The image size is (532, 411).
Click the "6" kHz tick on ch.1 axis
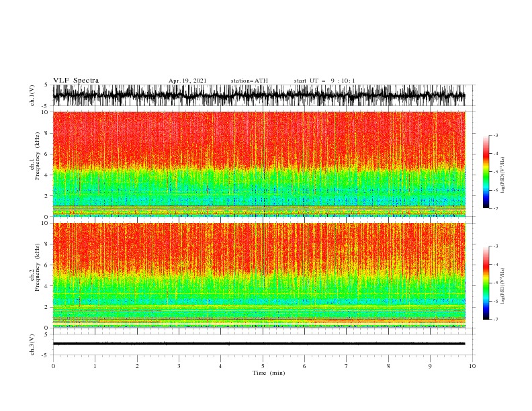pyautogui.click(x=47, y=154)
